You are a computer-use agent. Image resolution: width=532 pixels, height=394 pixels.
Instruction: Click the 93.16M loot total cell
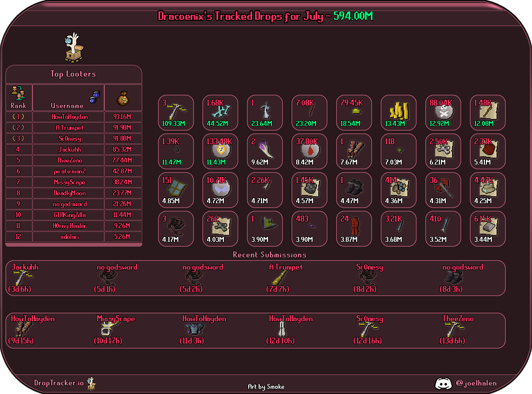click(122, 117)
